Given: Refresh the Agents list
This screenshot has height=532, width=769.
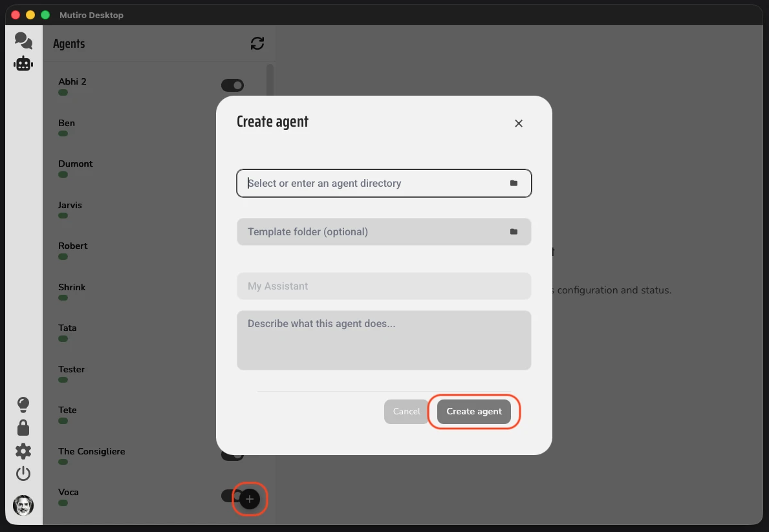Looking at the screenshot, I should click(257, 43).
